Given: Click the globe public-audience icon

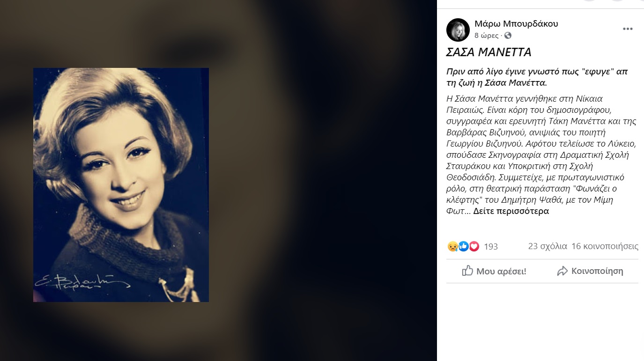Looking at the screenshot, I should pyautogui.click(x=508, y=36).
